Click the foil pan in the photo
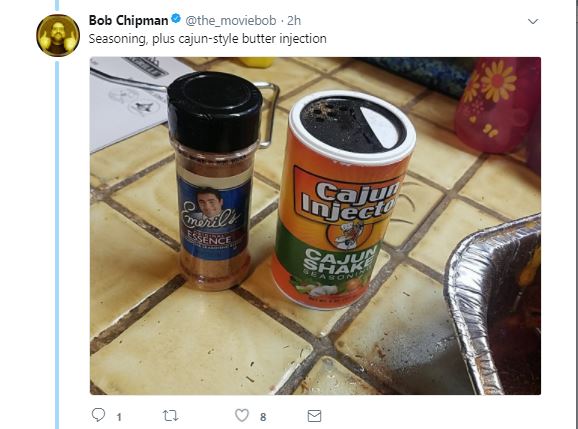This screenshot has height=429, width=578. (x=493, y=306)
